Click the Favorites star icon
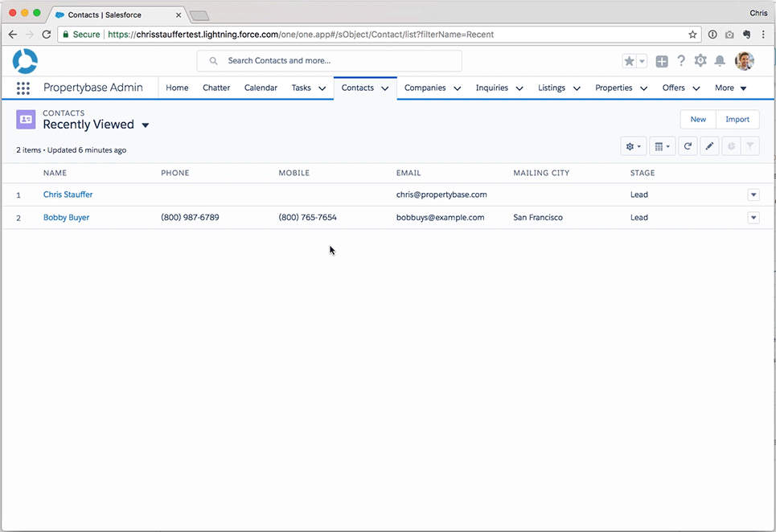Screen dimensions: 776x532 (629, 61)
